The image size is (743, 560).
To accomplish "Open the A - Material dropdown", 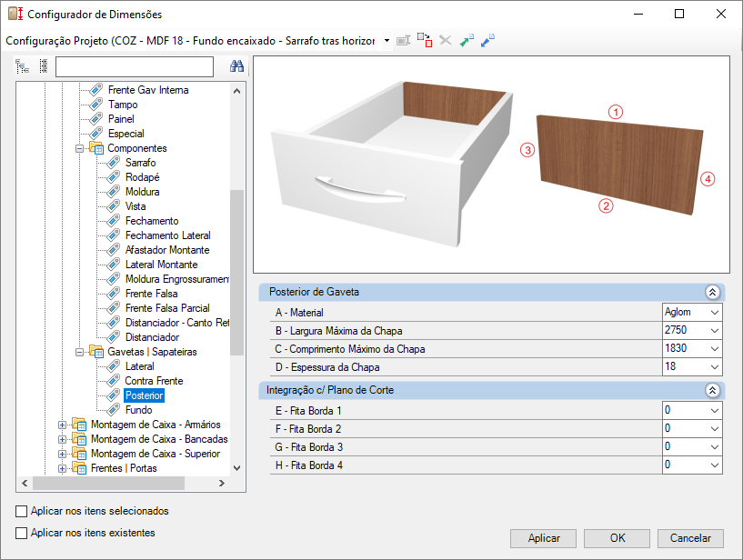I will click(x=715, y=313).
